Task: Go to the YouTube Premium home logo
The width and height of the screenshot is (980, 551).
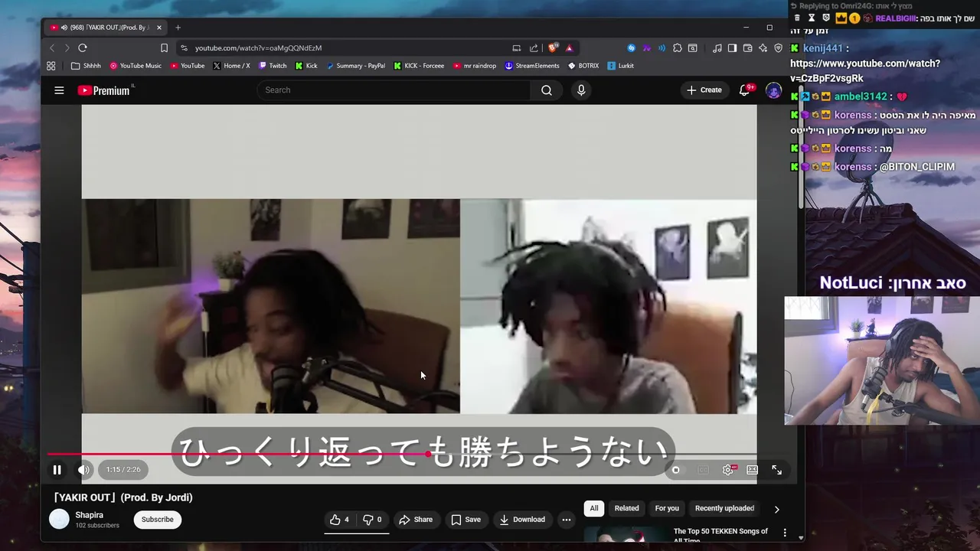Action: coord(105,90)
